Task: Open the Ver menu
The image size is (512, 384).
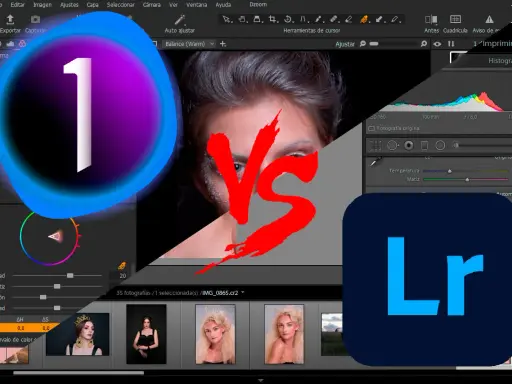Action: coord(173,5)
